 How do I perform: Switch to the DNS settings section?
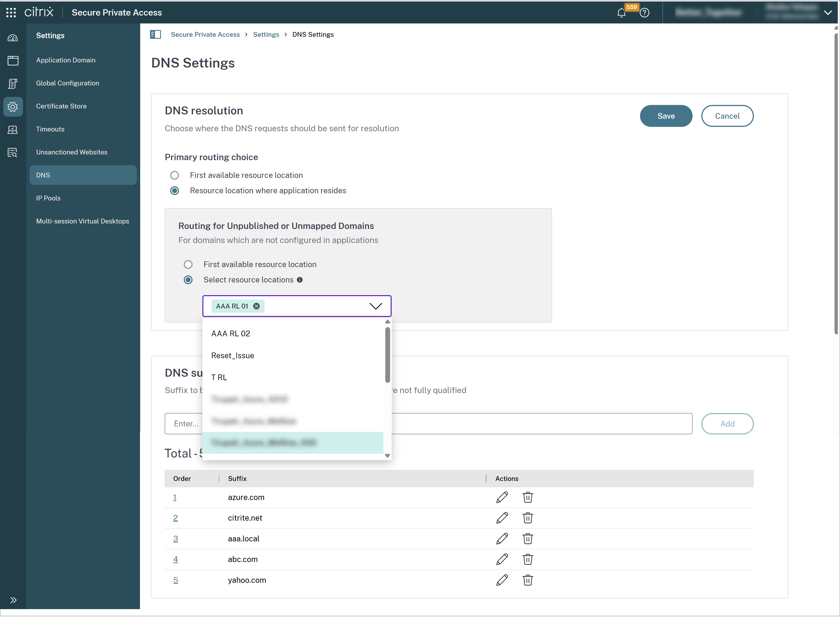43,175
